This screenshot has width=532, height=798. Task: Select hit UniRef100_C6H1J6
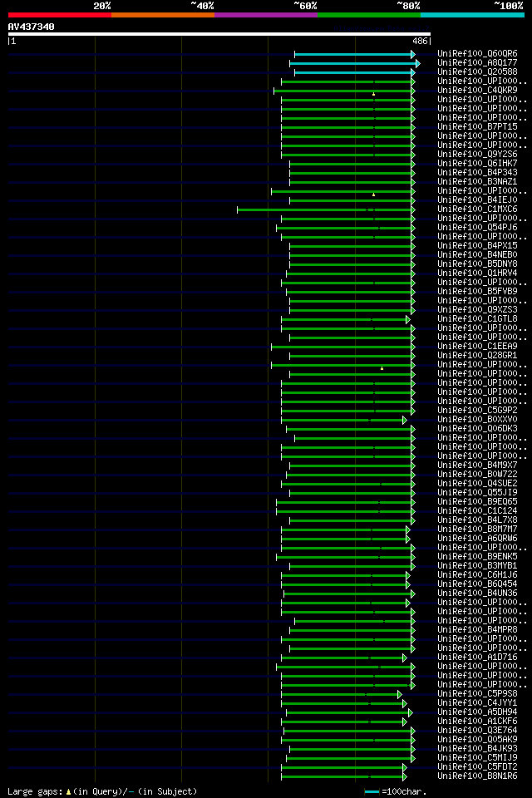click(477, 575)
